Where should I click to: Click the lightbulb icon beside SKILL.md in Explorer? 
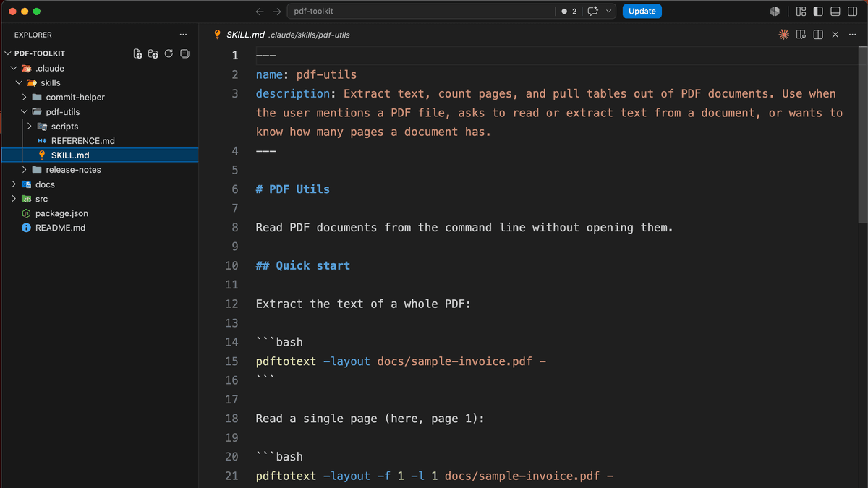(42, 155)
